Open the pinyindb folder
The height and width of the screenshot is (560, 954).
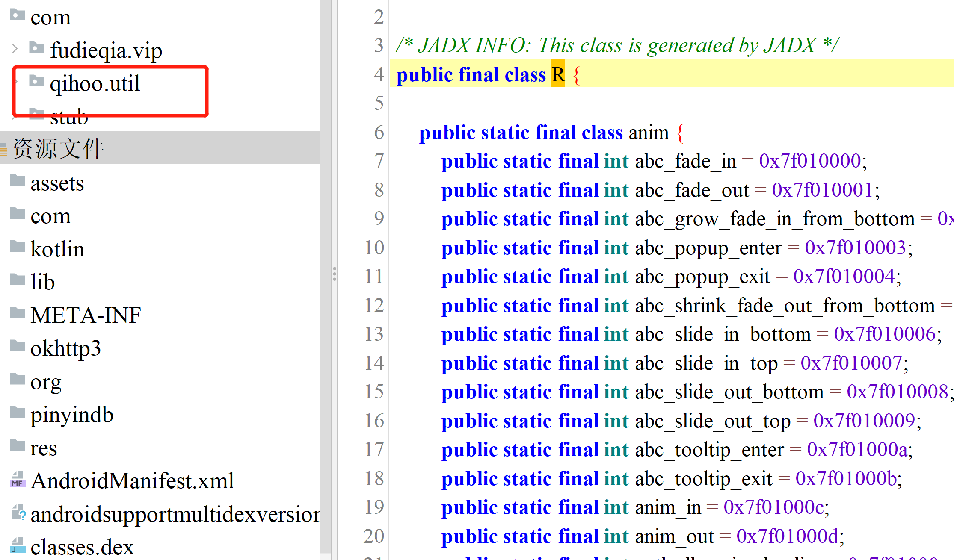(72, 415)
